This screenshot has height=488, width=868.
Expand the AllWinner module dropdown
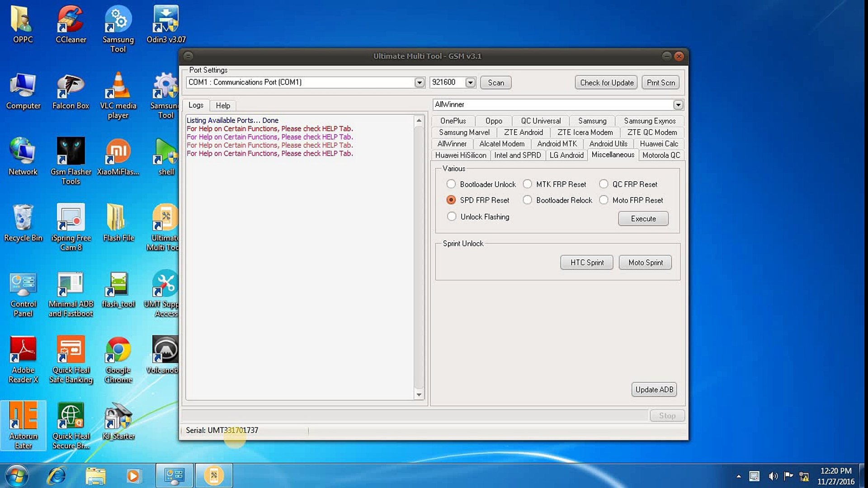(x=678, y=105)
